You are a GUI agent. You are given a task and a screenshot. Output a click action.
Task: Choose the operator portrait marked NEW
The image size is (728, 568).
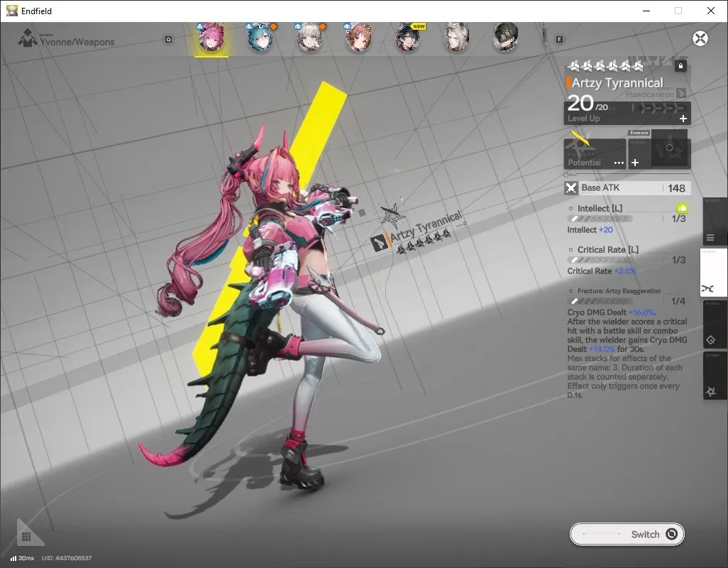[408, 37]
